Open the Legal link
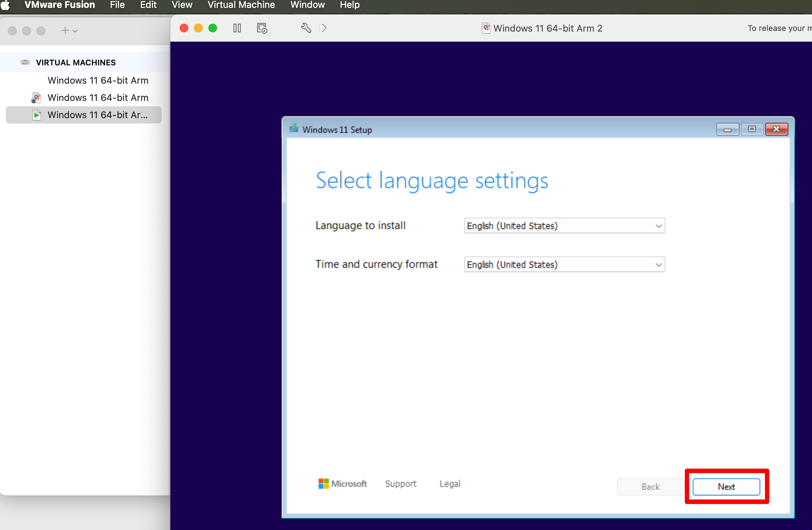Image resolution: width=812 pixels, height=530 pixels. coord(450,484)
